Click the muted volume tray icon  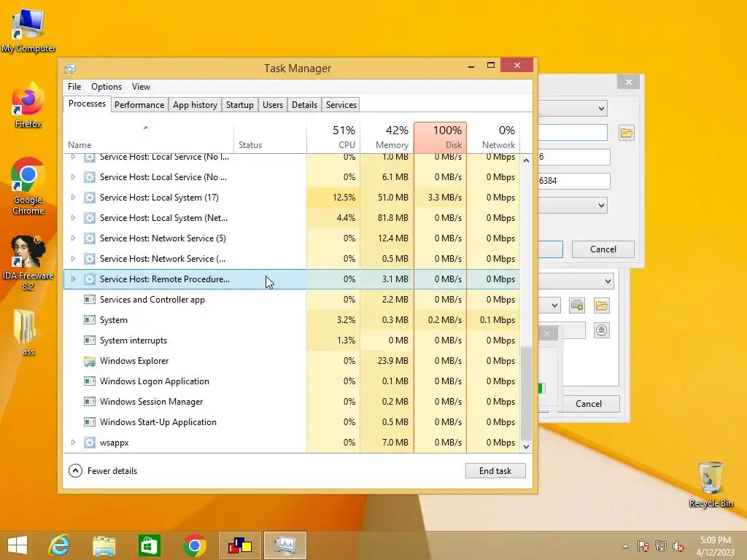(x=678, y=546)
